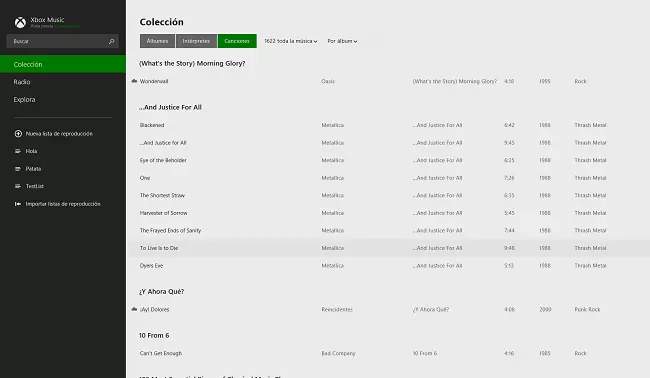Click the artist Oasis
This screenshot has width=650, height=378.
328,81
